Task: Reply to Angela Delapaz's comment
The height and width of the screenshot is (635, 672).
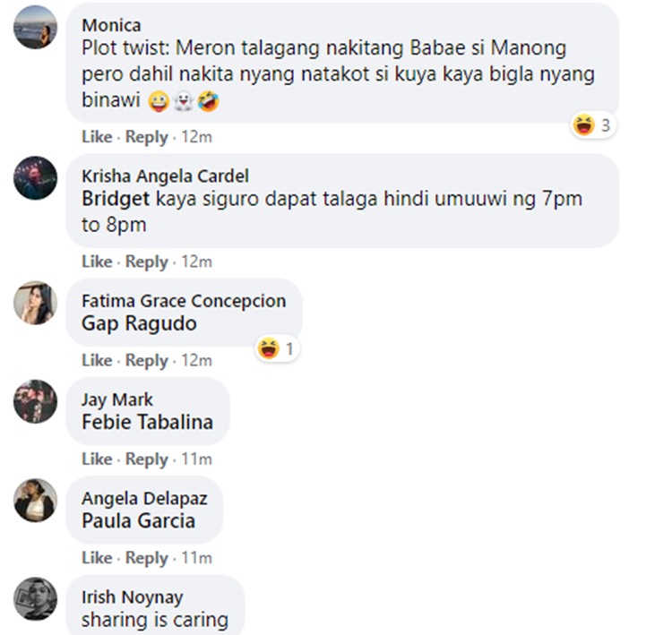Action: (x=147, y=558)
